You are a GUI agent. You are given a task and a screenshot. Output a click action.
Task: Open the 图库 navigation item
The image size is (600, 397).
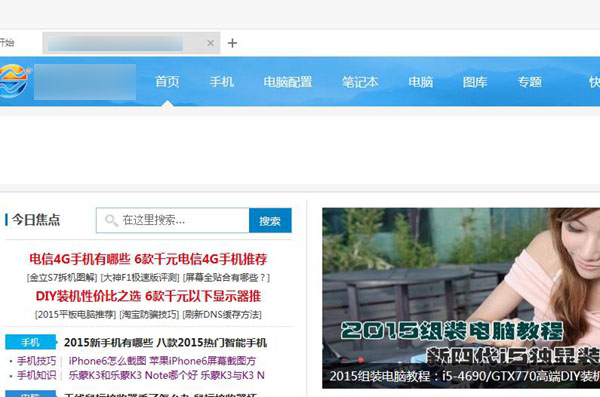coord(475,82)
